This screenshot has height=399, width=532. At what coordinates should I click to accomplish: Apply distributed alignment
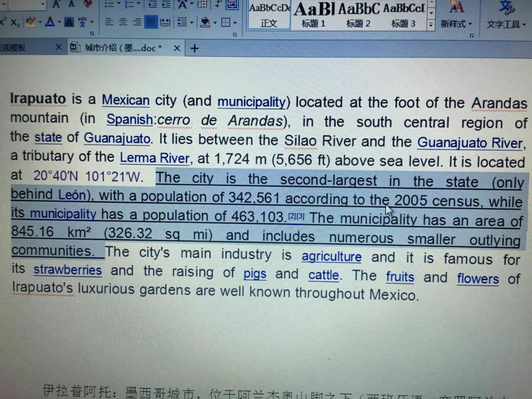165,23
